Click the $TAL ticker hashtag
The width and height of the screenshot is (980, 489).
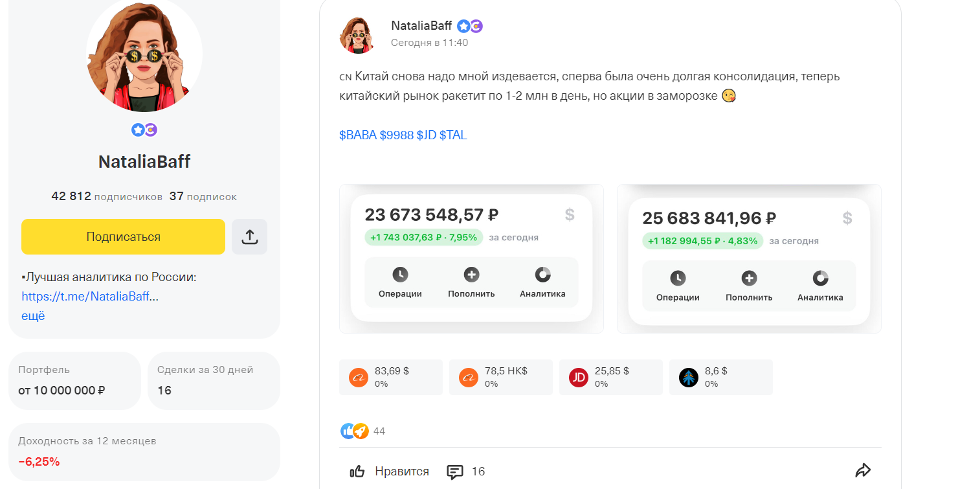[453, 135]
